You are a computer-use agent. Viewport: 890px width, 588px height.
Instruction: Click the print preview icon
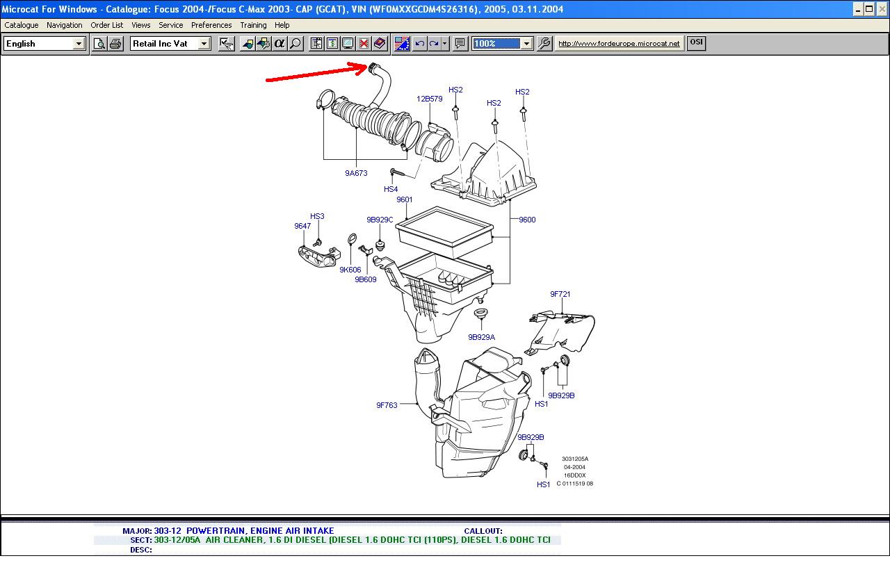(99, 44)
